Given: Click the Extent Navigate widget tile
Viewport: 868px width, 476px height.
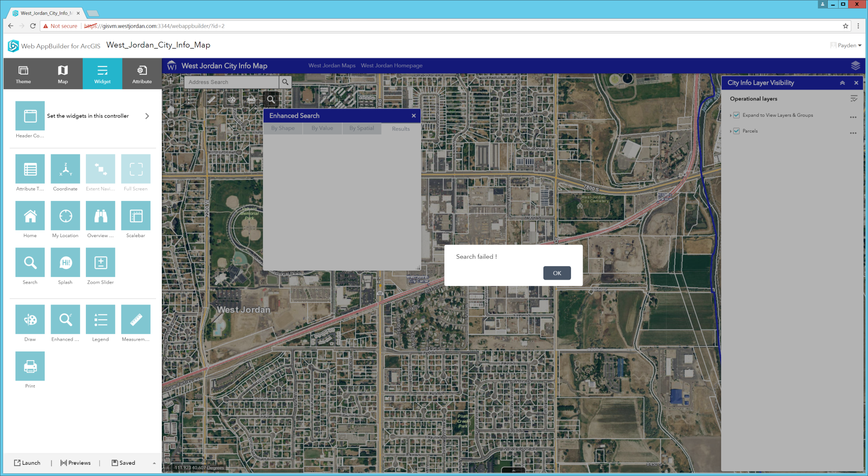Looking at the screenshot, I should click(x=100, y=169).
